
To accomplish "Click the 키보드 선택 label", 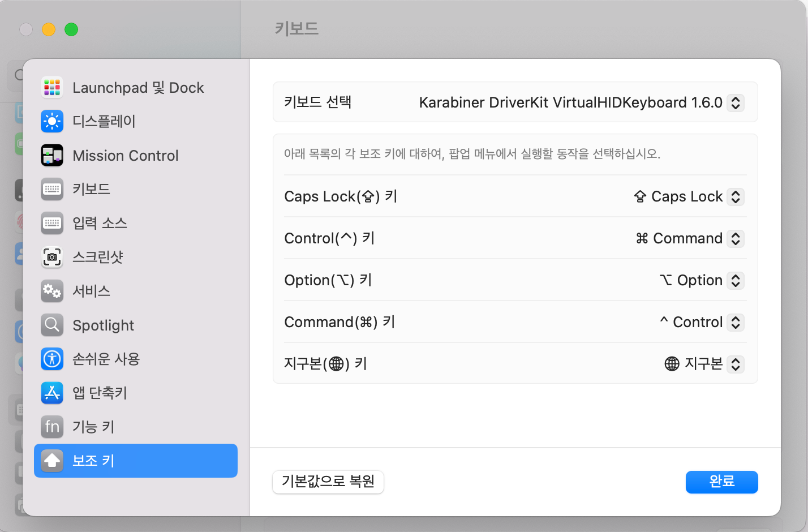I will (x=318, y=102).
